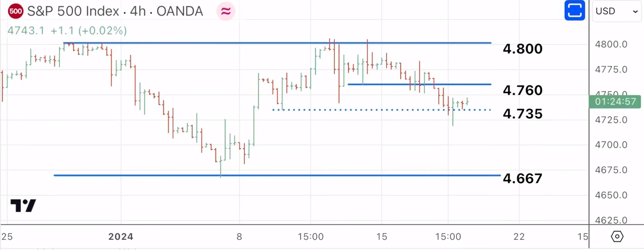644x250 pixels.
Task: Click the 4800.0 price scale label
Action: click(x=611, y=44)
